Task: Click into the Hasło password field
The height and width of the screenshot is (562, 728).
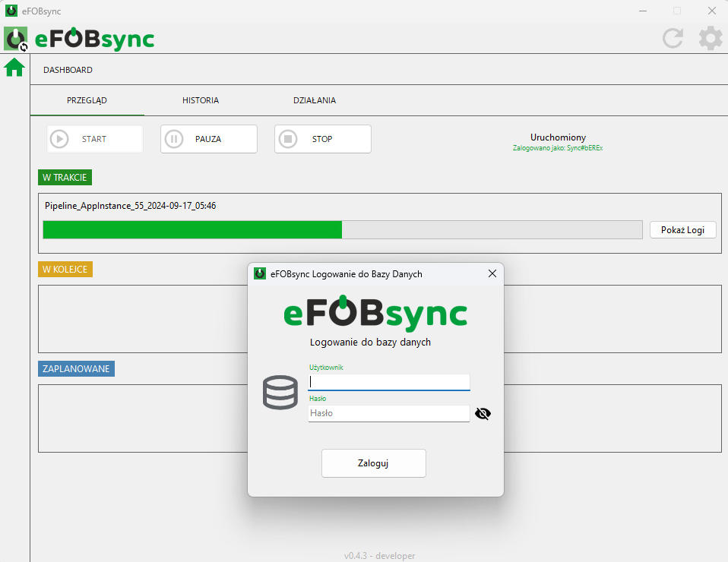Action: (x=388, y=413)
